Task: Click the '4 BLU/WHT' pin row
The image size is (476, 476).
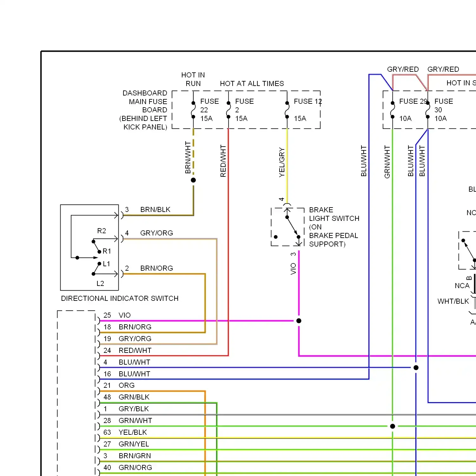Action: click(x=127, y=362)
